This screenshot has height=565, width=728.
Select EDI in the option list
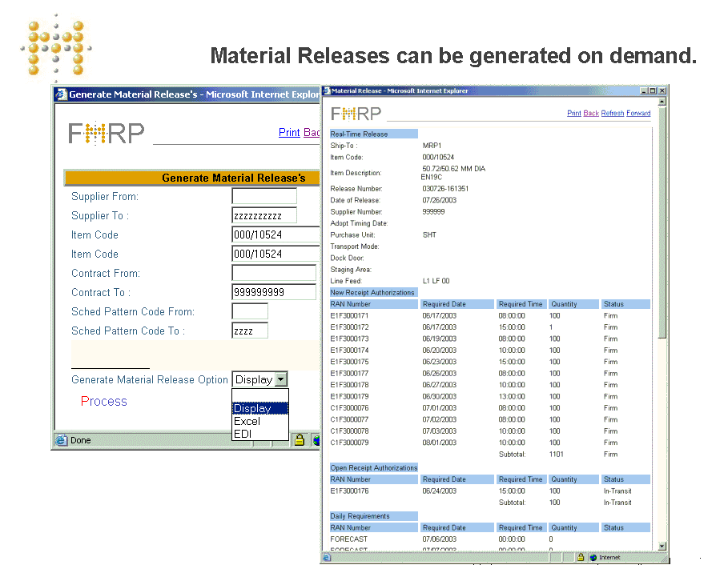pos(260,433)
